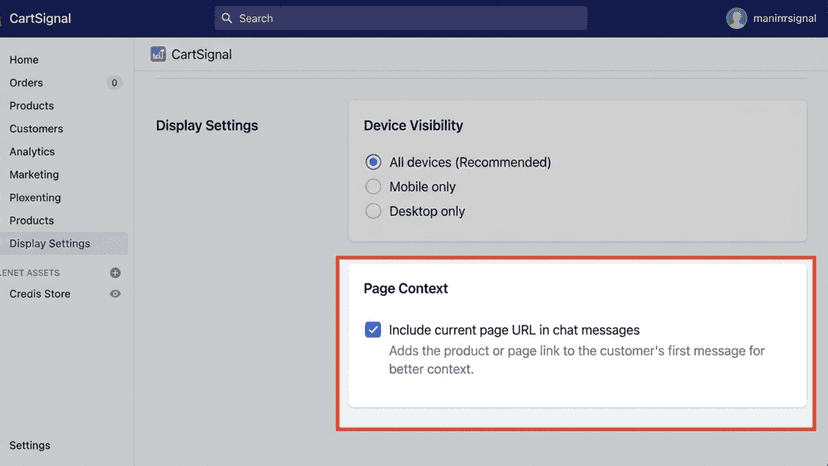Add an asset with the plus icon
Viewport: 828px width, 466px height.
[115, 273]
